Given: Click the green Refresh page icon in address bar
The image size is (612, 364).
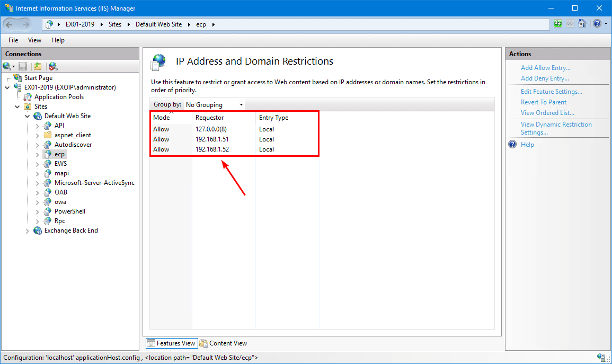Looking at the screenshot, I should point(558,24).
